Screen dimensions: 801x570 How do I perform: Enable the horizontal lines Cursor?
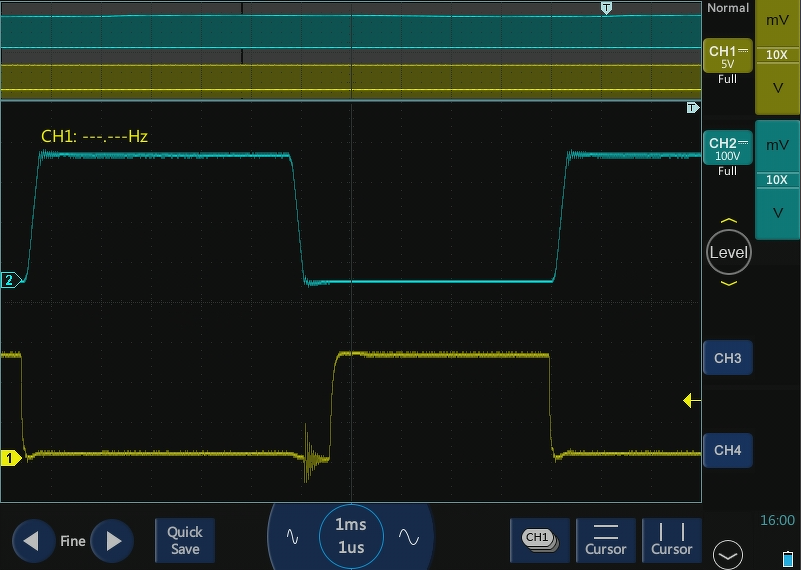point(606,540)
